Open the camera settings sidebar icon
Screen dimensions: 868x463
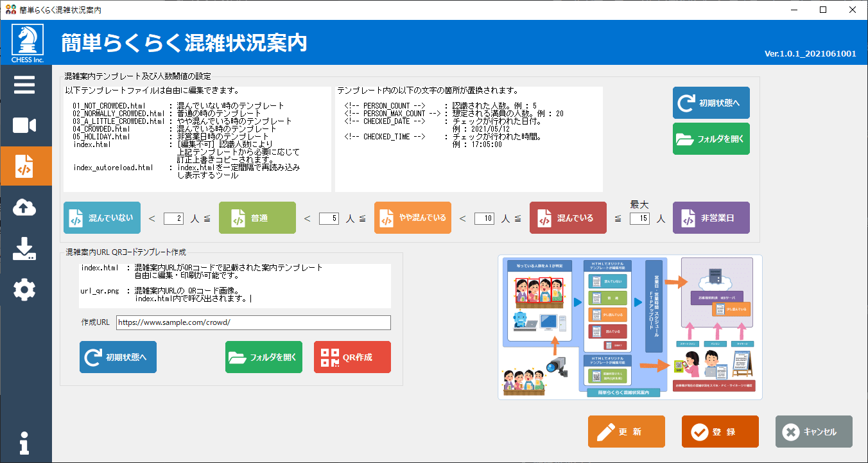[24, 125]
